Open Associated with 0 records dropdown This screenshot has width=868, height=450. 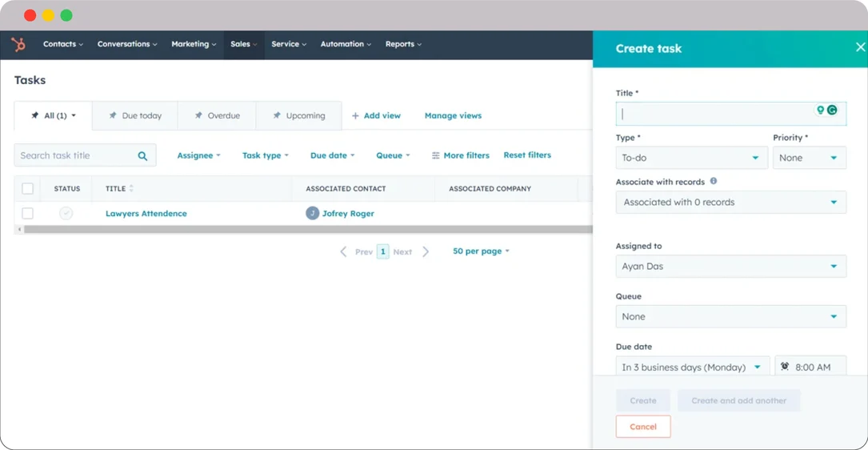pos(731,203)
